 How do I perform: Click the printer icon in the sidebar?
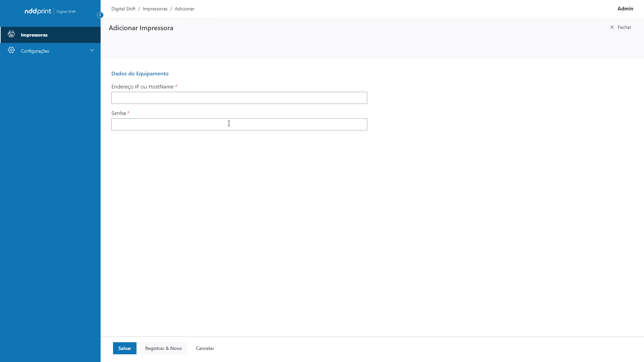tap(11, 34)
